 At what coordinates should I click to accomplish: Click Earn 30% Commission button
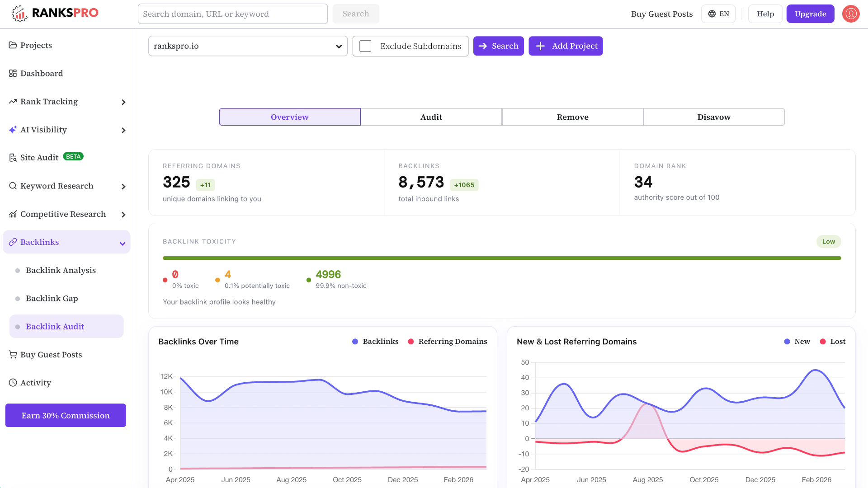coord(66,415)
